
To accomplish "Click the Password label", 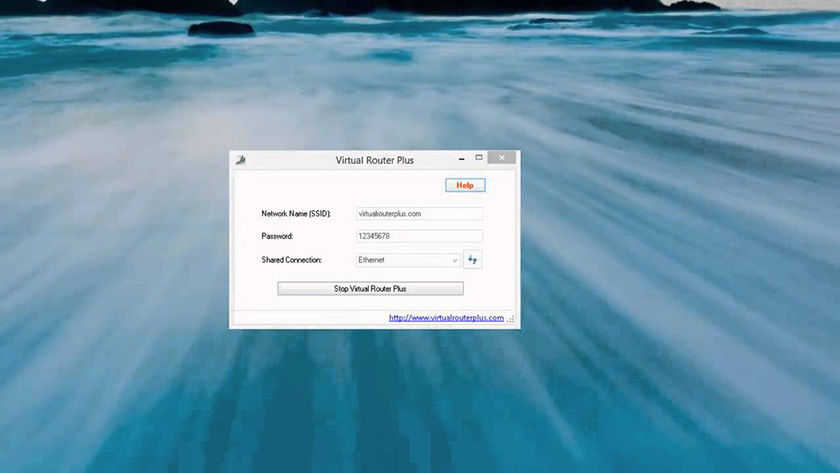I will (x=277, y=237).
